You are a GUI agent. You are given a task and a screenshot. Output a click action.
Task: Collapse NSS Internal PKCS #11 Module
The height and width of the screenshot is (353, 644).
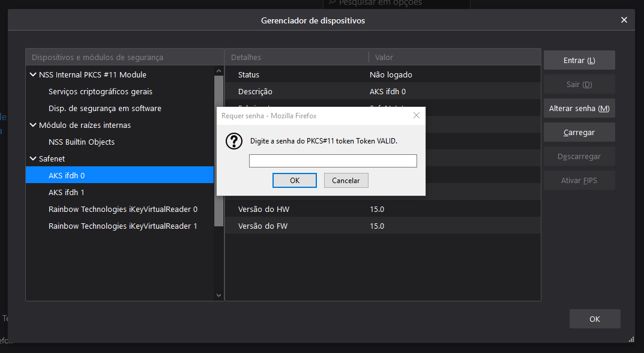[33, 75]
